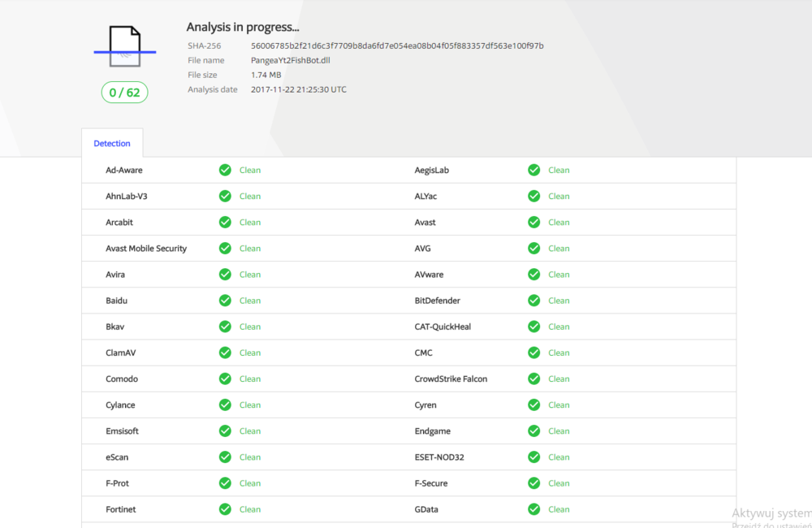This screenshot has height=528, width=812.
Task: Click the Analysis in progress heading
Action: (243, 27)
